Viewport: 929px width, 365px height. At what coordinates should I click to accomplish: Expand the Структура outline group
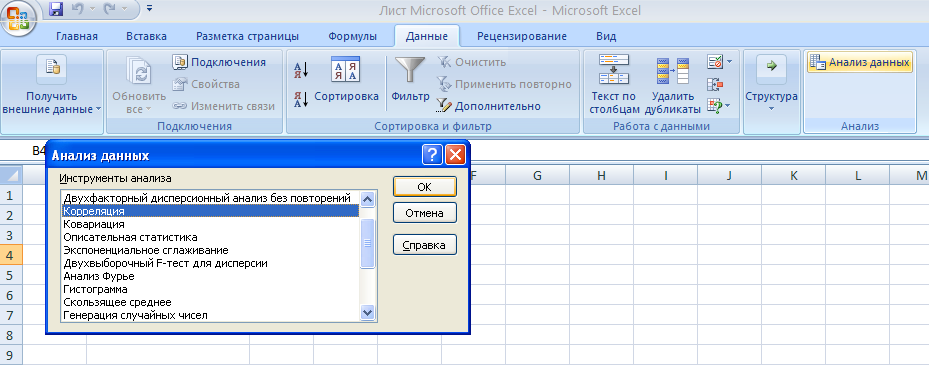coord(771,84)
